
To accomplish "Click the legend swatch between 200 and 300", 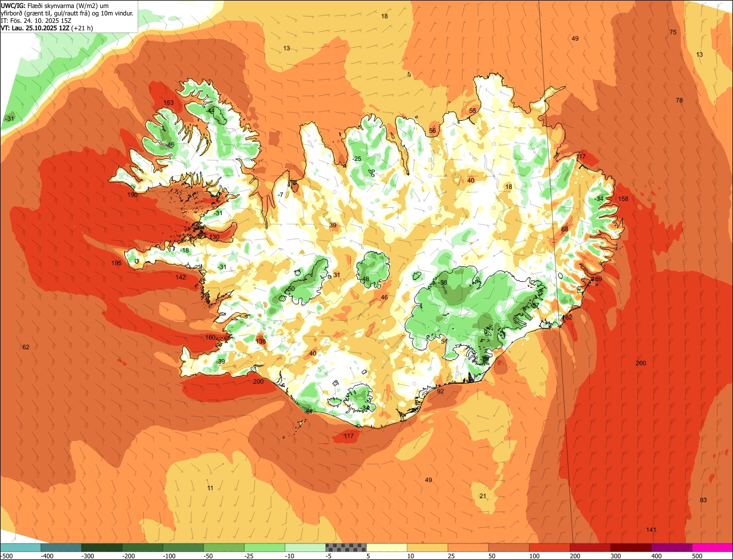I will coord(590,547).
